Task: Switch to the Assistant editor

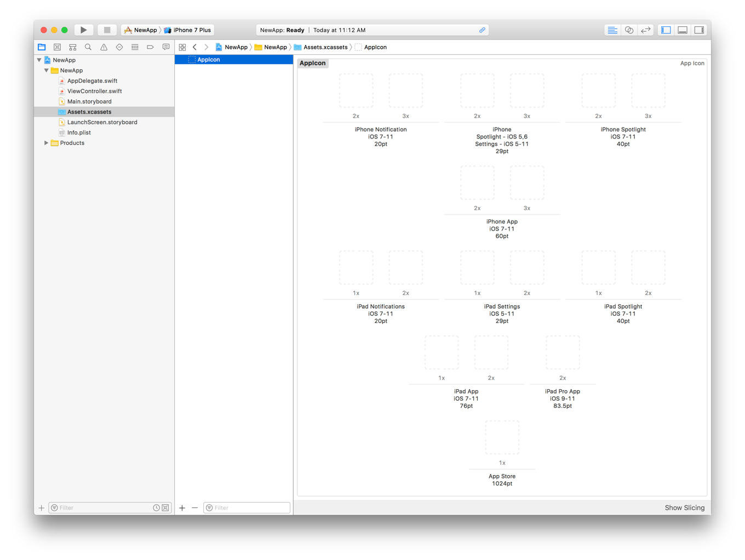Action: click(x=629, y=30)
